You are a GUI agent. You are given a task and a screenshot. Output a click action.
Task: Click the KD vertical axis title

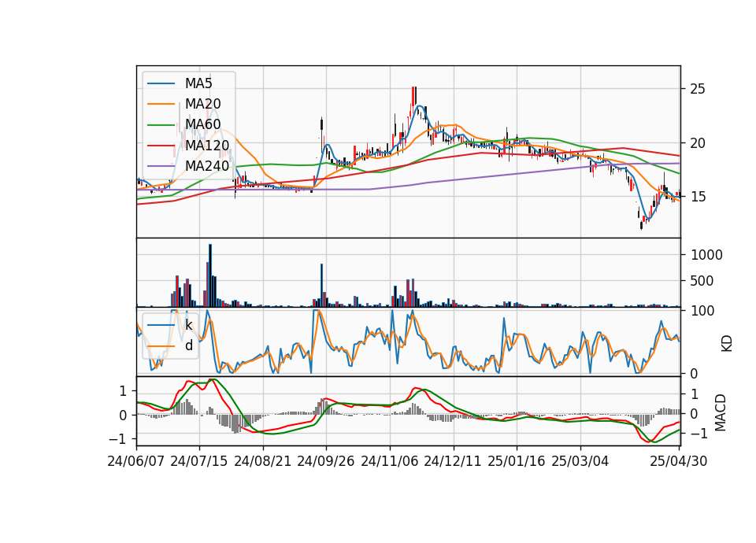(727, 344)
